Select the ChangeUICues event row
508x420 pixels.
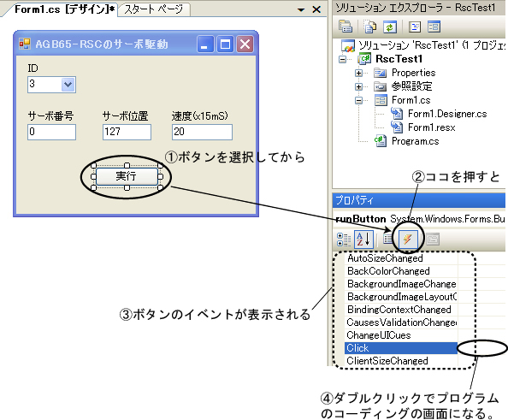tap(401, 335)
